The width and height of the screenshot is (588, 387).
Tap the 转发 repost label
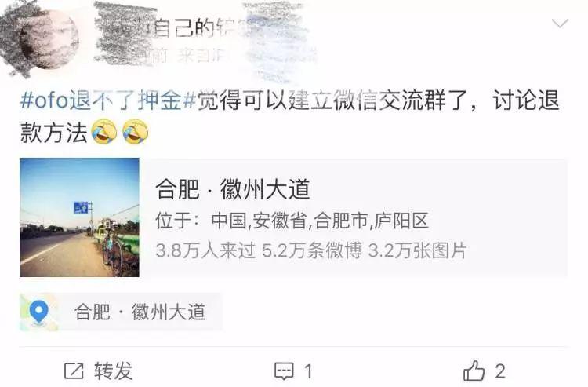coord(113,371)
